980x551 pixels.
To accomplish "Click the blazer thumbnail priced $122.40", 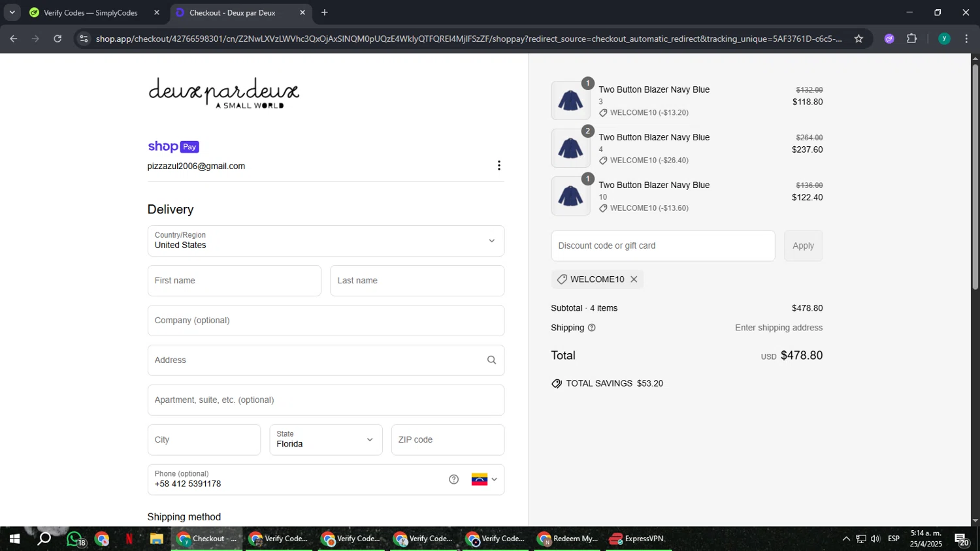I will (570, 196).
